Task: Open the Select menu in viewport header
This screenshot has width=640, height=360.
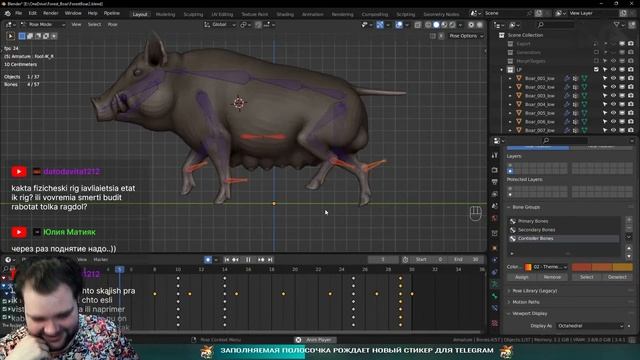Action: [x=94, y=24]
